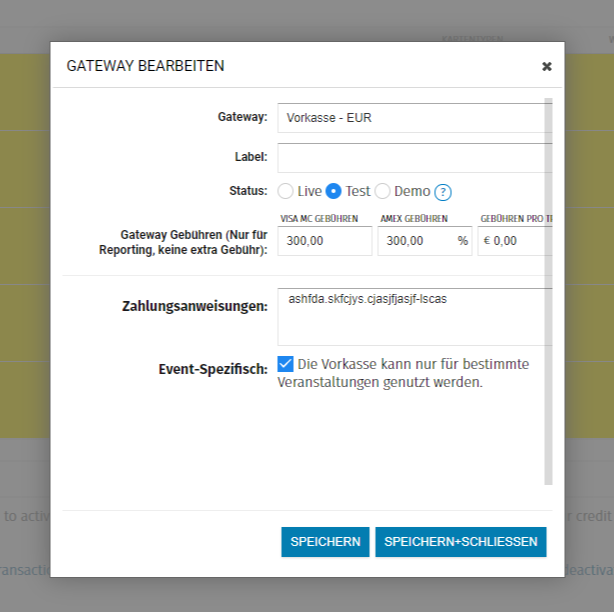Click the Event-Spezifisch label text
Viewport: 615px width, 612px height.
pyautogui.click(x=213, y=369)
